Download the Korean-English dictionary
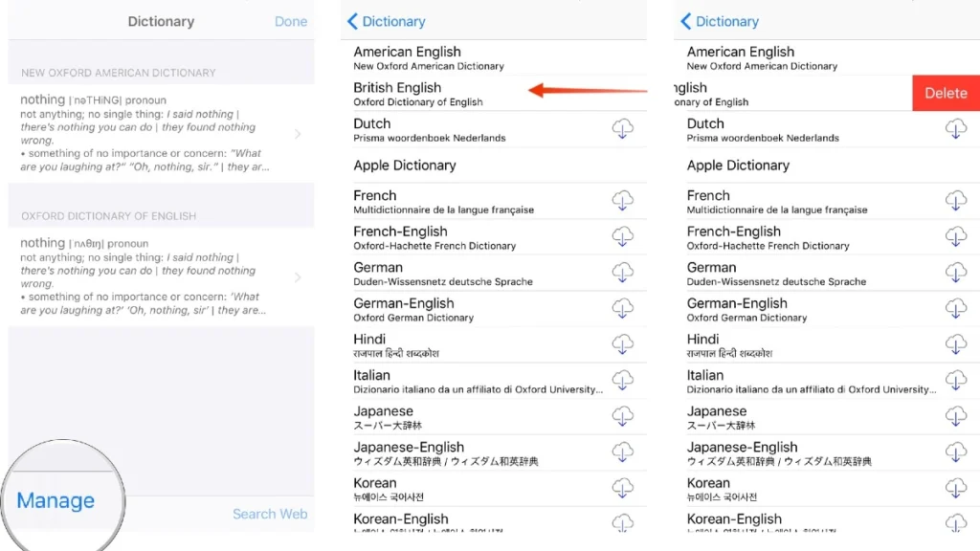This screenshot has height=551, width=980. pyautogui.click(x=623, y=523)
